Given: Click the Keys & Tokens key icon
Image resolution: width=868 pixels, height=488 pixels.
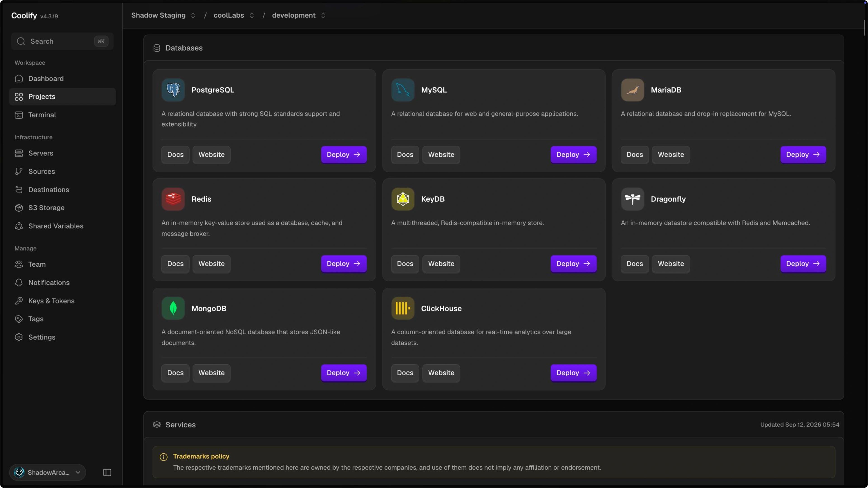Looking at the screenshot, I should 19,301.
